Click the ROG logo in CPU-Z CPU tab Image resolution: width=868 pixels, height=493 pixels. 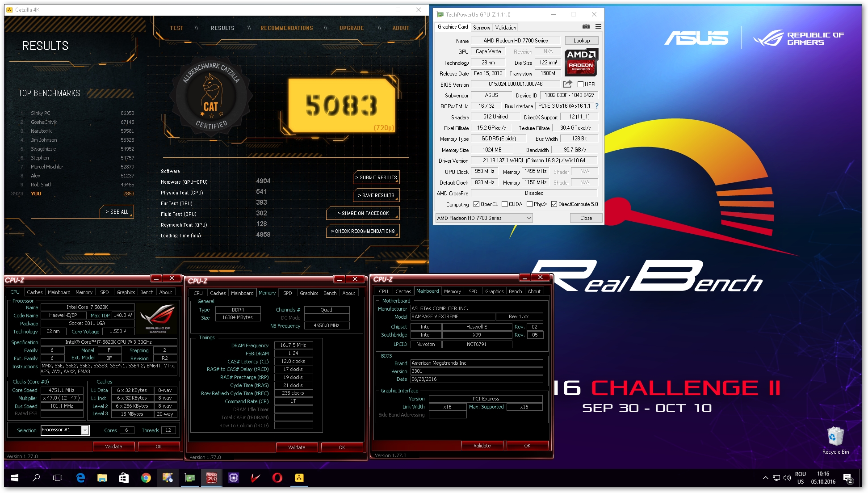coord(157,318)
